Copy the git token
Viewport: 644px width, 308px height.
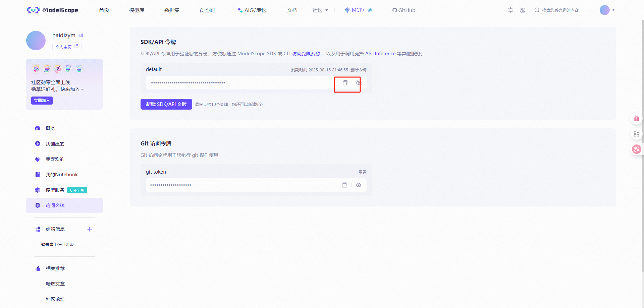tap(344, 185)
